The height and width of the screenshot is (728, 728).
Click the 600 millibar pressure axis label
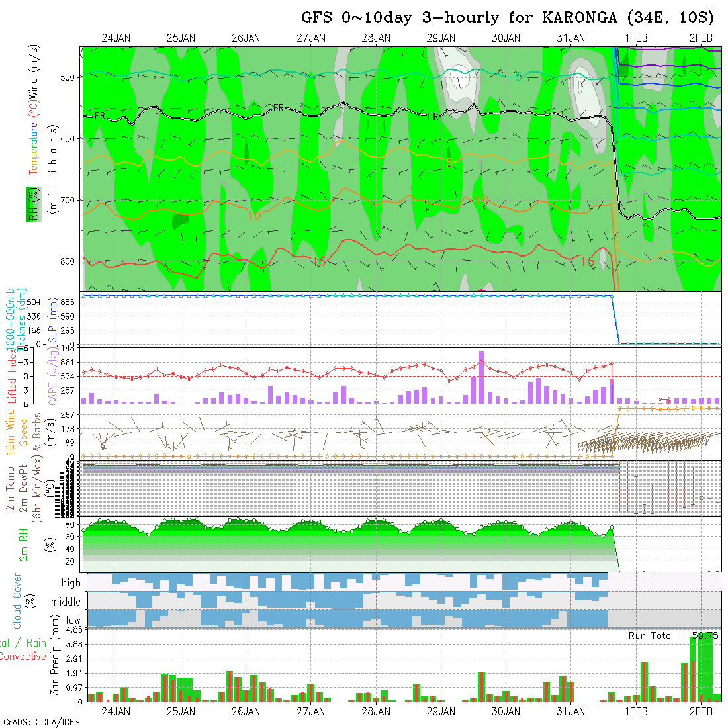point(68,139)
